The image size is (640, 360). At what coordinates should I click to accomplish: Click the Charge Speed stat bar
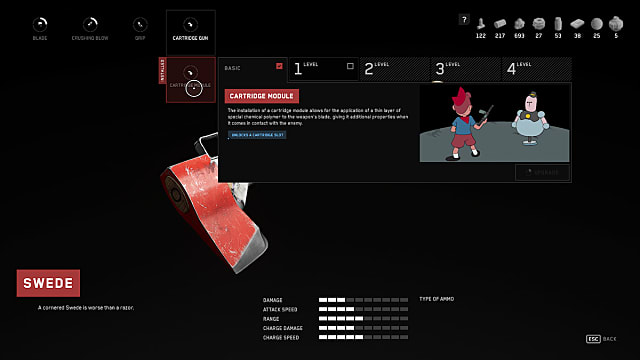pyautogui.click(x=363, y=338)
